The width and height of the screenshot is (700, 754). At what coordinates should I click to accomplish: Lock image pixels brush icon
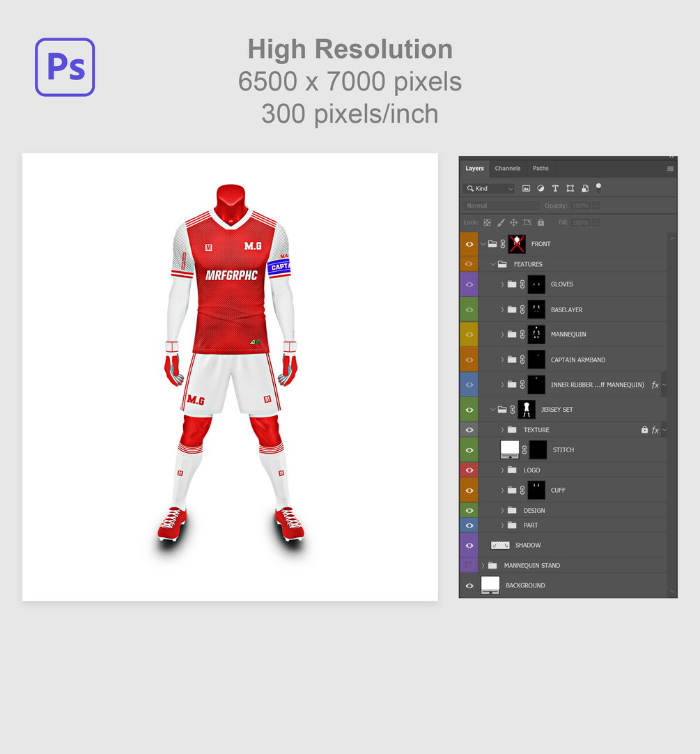coord(501,222)
